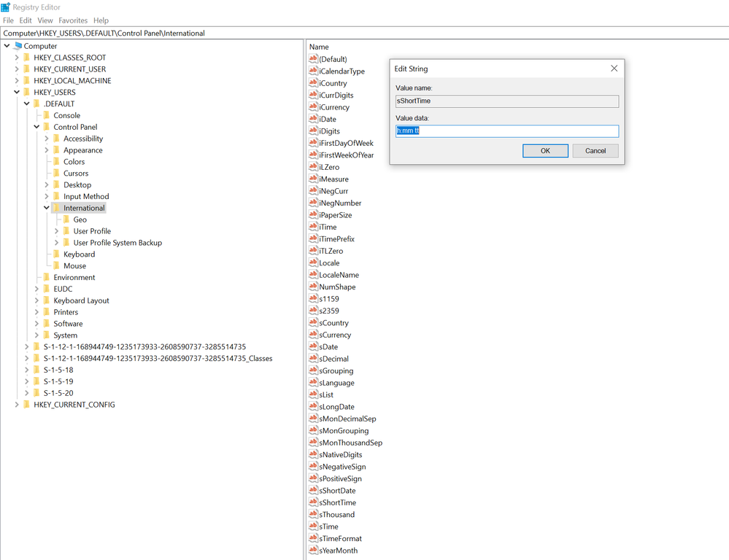Collapse the Control Panel tree node
Viewport: 729px width, 560px height.
pos(35,126)
